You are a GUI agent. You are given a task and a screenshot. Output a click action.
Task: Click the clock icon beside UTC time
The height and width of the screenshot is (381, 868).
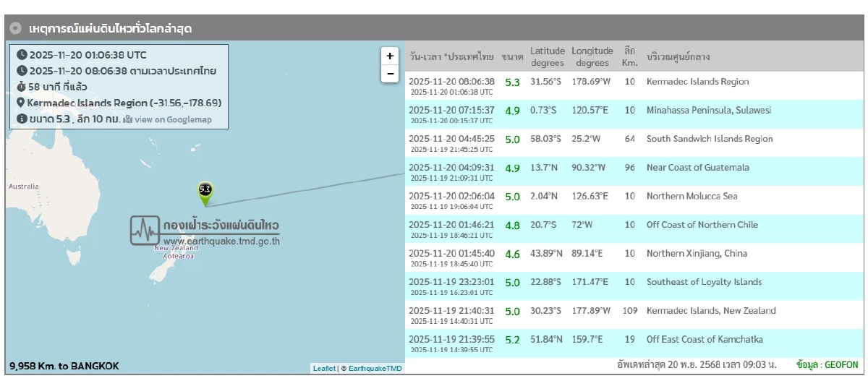[22, 55]
